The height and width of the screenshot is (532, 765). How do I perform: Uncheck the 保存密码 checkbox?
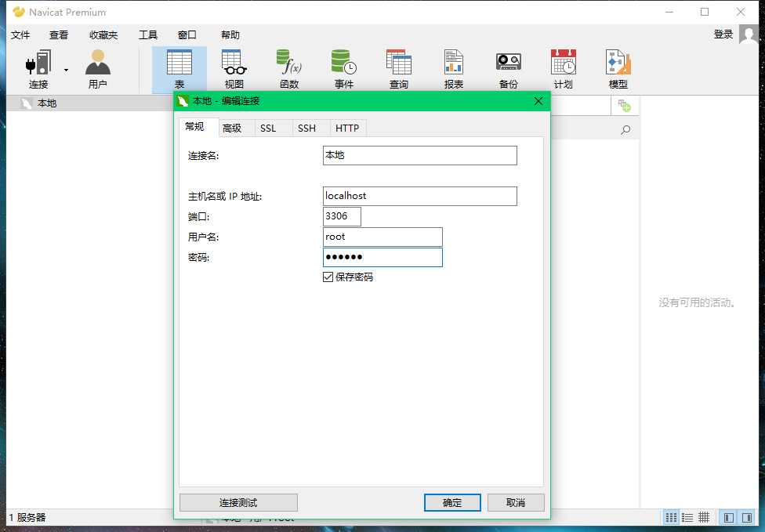[x=328, y=277]
